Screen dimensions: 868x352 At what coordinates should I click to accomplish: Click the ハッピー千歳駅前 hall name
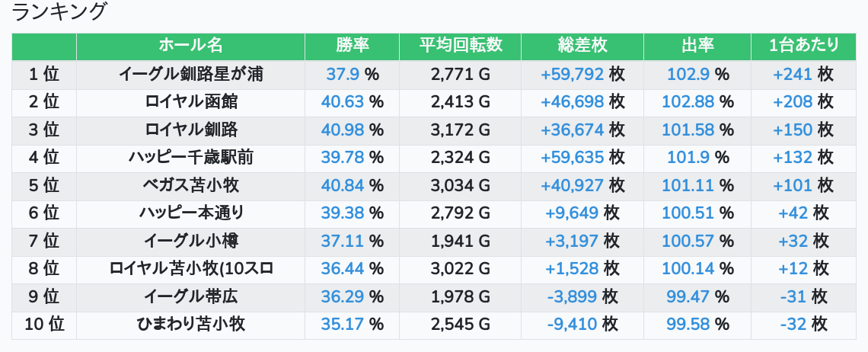click(x=190, y=158)
